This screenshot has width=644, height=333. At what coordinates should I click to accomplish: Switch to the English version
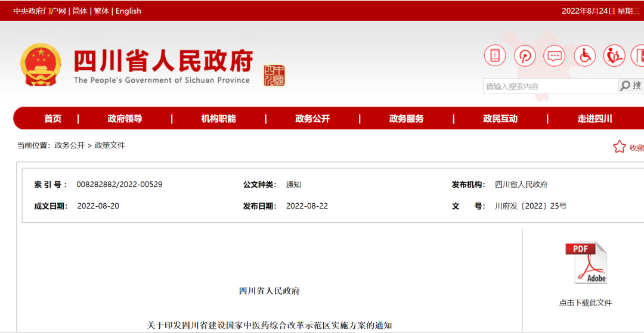point(128,11)
